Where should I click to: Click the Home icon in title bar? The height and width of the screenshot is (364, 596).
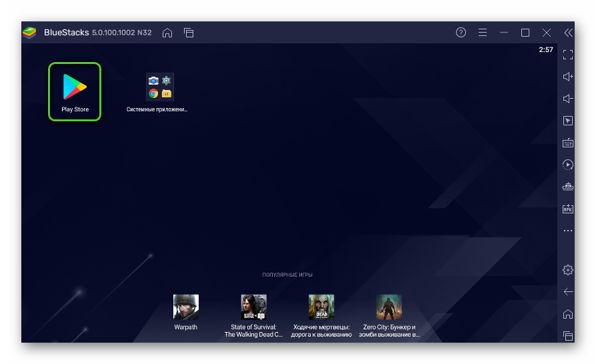[167, 33]
